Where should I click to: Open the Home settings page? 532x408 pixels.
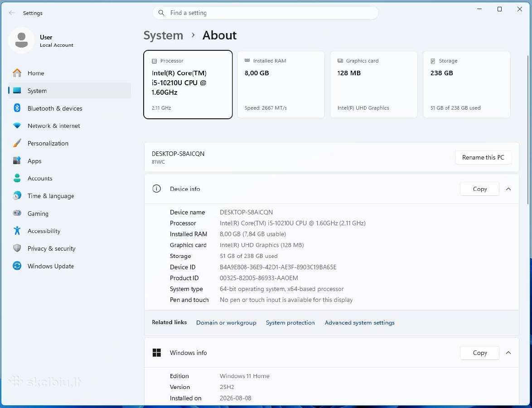click(x=69, y=73)
